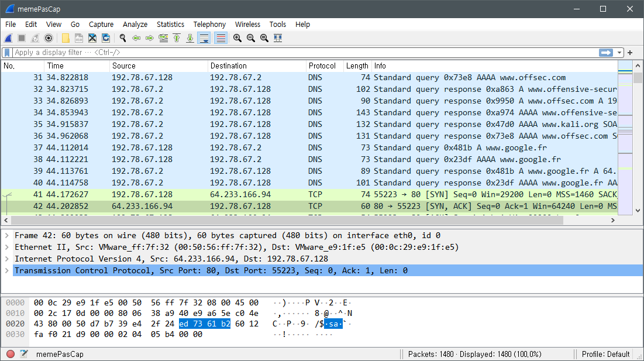Open a capture file via folder icon
Image resolution: width=644 pixels, height=361 pixels.
pos(66,38)
